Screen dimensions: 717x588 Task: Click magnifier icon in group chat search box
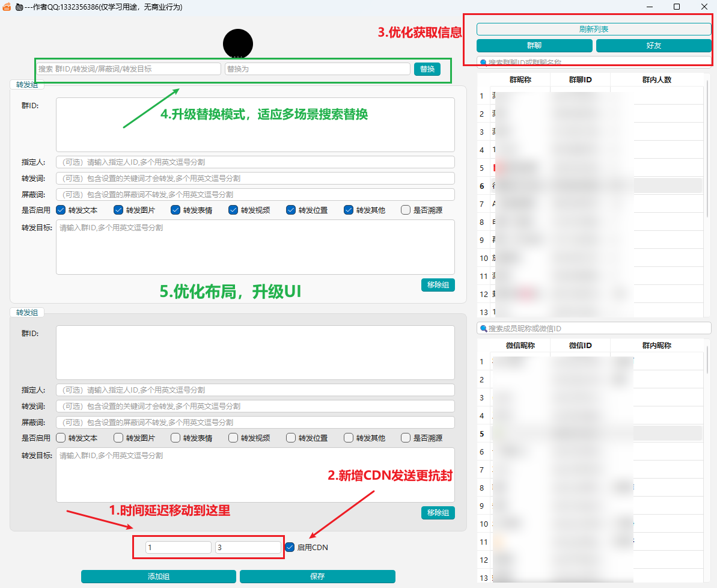pos(483,62)
